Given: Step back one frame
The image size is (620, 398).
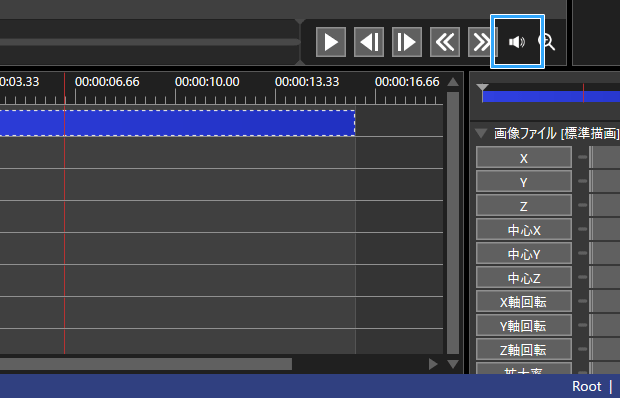Looking at the screenshot, I should click(369, 42).
